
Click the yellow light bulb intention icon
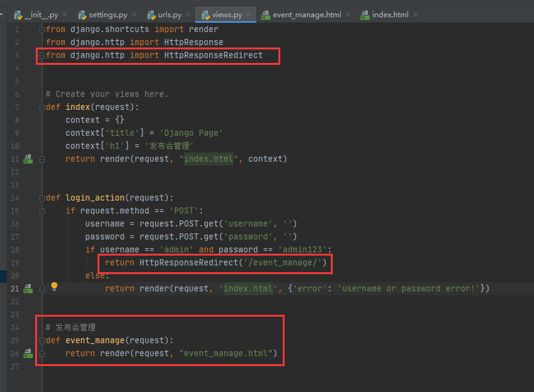pos(54,287)
